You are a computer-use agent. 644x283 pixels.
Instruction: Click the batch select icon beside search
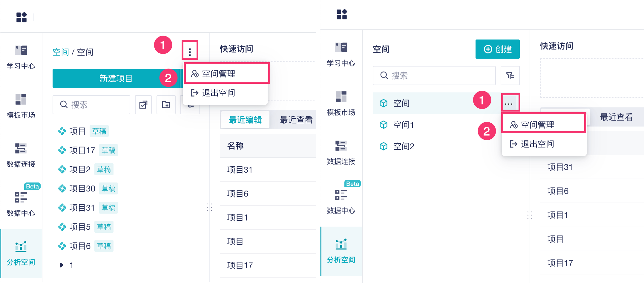(143, 105)
